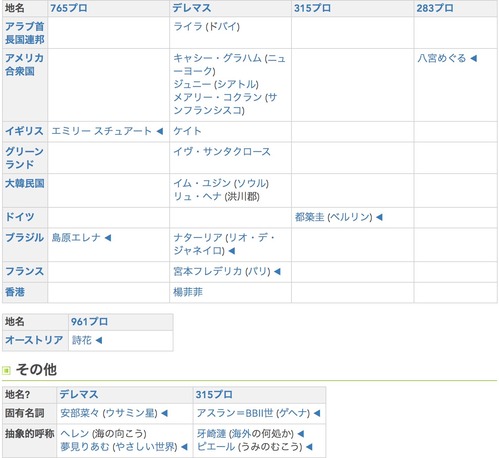Open the 夢見りあむ character link
Image resolution: width=499 pixels, height=458 pixels.
click(85, 447)
